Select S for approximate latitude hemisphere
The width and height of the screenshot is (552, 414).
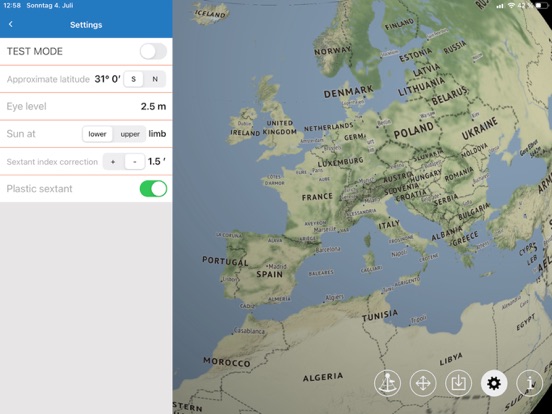pos(133,79)
